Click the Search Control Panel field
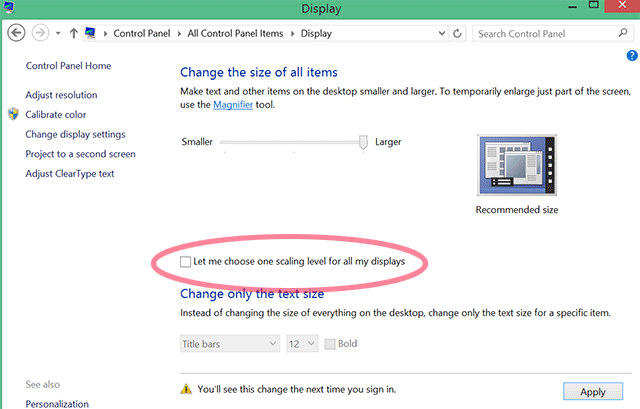Screen dimensions: 640x409 point(553,33)
